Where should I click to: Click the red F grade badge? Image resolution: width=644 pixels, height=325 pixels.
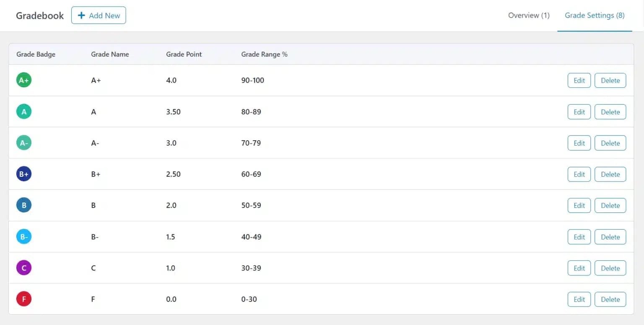click(x=24, y=299)
